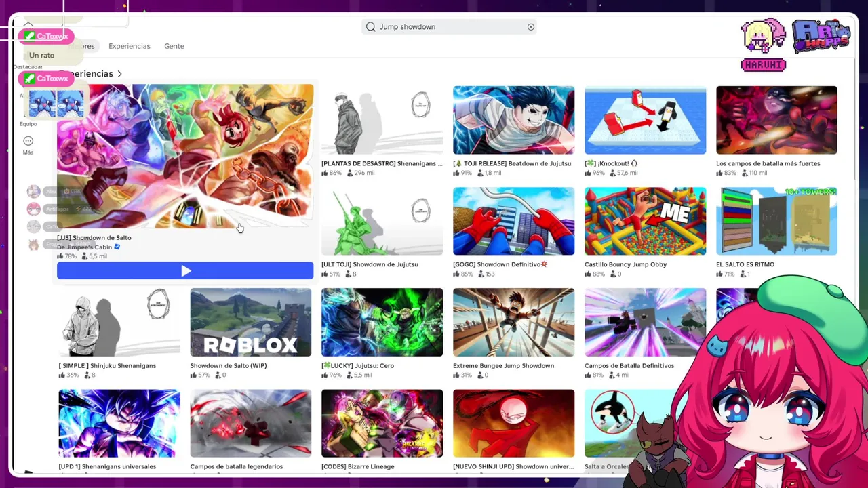Click the title '[ULT TOJI] Showdown de Jujutsu'

(x=370, y=264)
